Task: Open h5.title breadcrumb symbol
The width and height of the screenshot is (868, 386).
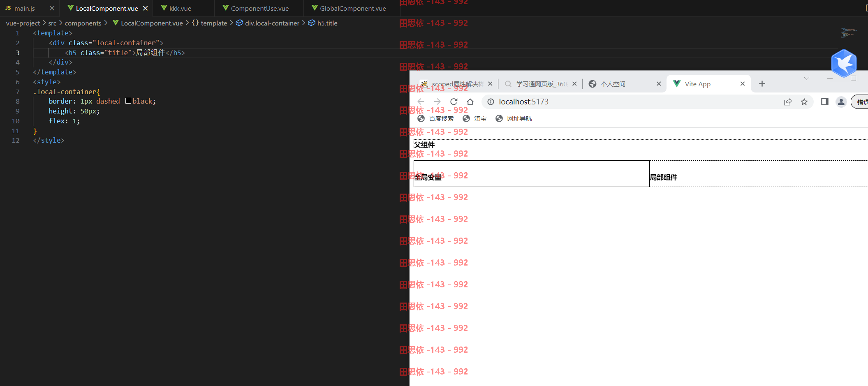Action: click(x=323, y=23)
